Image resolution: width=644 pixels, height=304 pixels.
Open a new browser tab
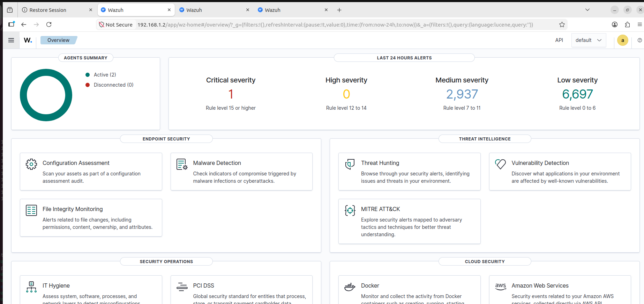(339, 10)
